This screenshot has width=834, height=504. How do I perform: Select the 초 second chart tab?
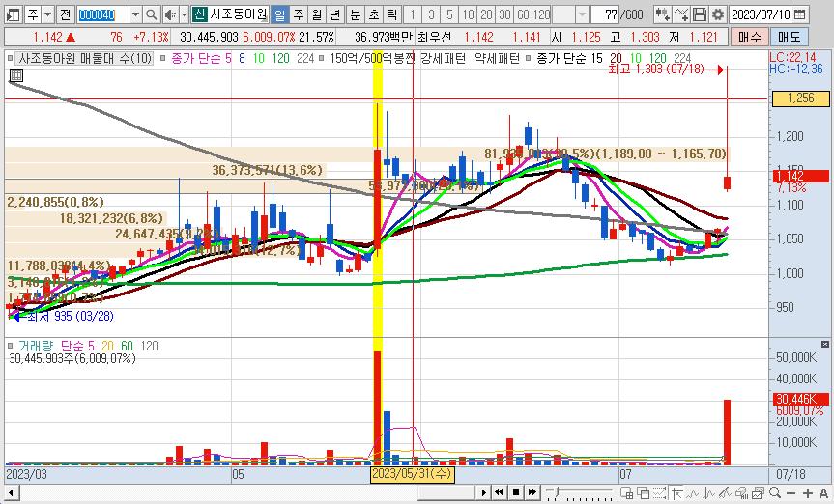click(x=374, y=14)
